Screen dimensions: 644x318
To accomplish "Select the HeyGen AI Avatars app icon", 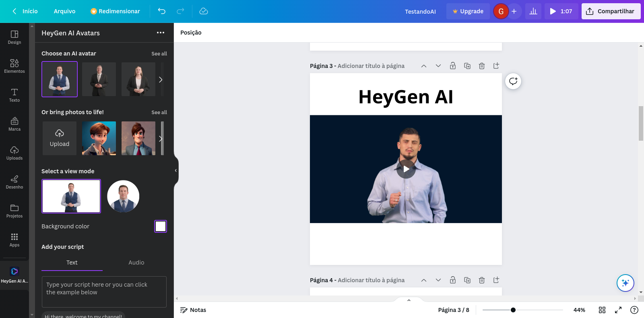I will coord(14,275).
